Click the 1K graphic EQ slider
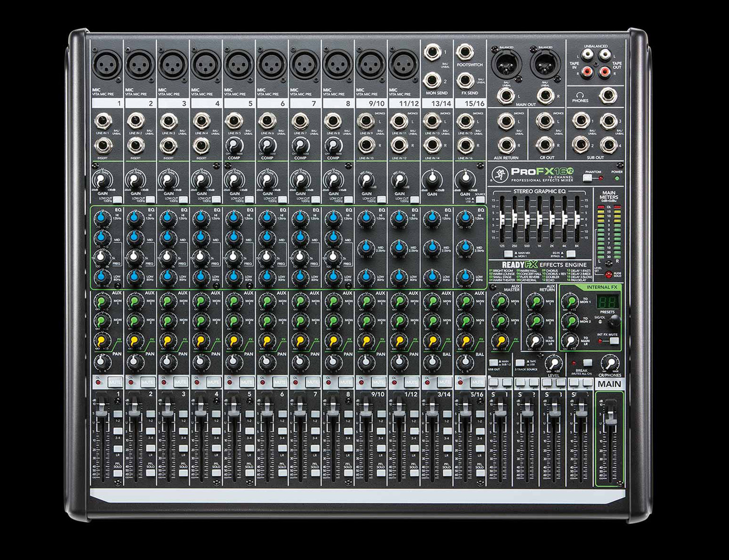 (x=539, y=219)
